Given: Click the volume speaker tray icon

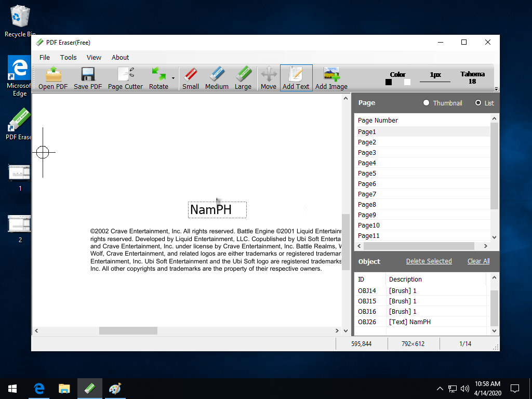Looking at the screenshot, I should pos(465,389).
